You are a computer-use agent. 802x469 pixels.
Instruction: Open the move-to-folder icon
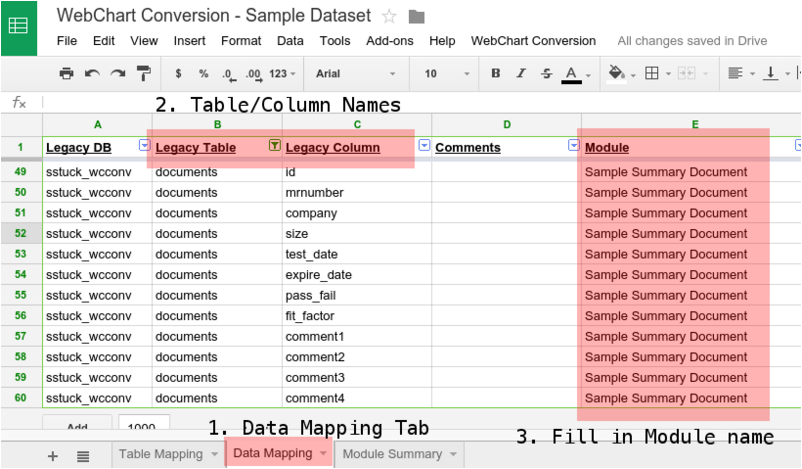[416, 16]
